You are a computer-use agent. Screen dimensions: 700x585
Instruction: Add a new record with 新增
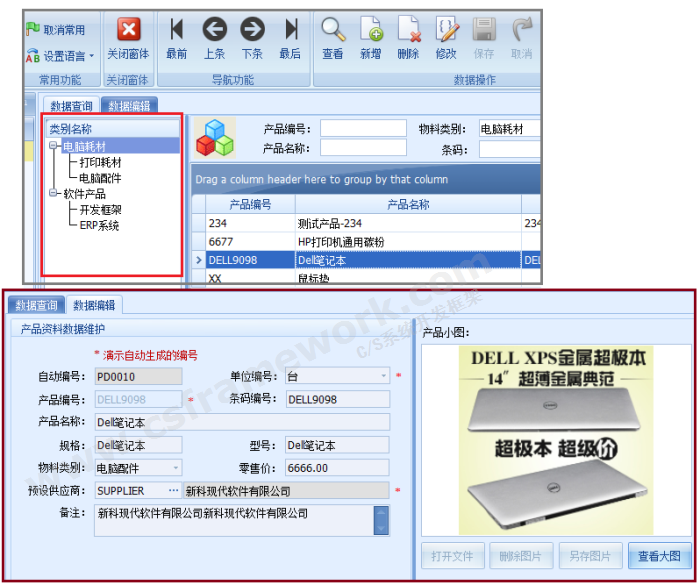click(371, 30)
